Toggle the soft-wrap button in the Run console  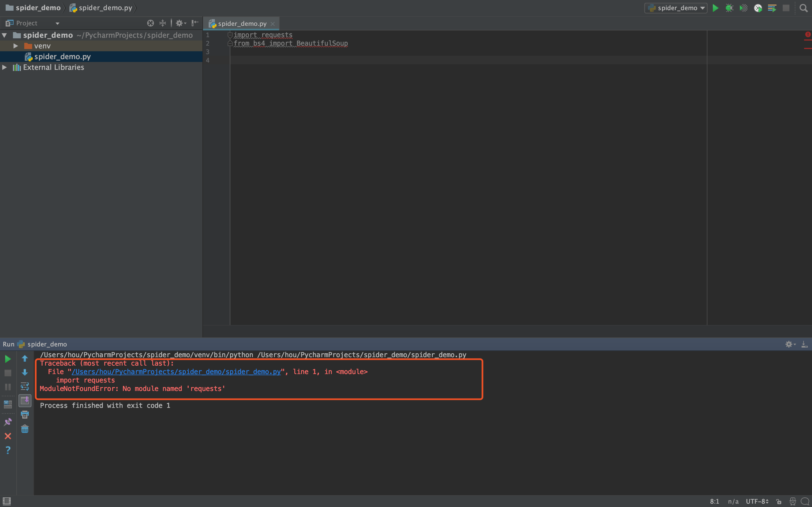point(25,386)
